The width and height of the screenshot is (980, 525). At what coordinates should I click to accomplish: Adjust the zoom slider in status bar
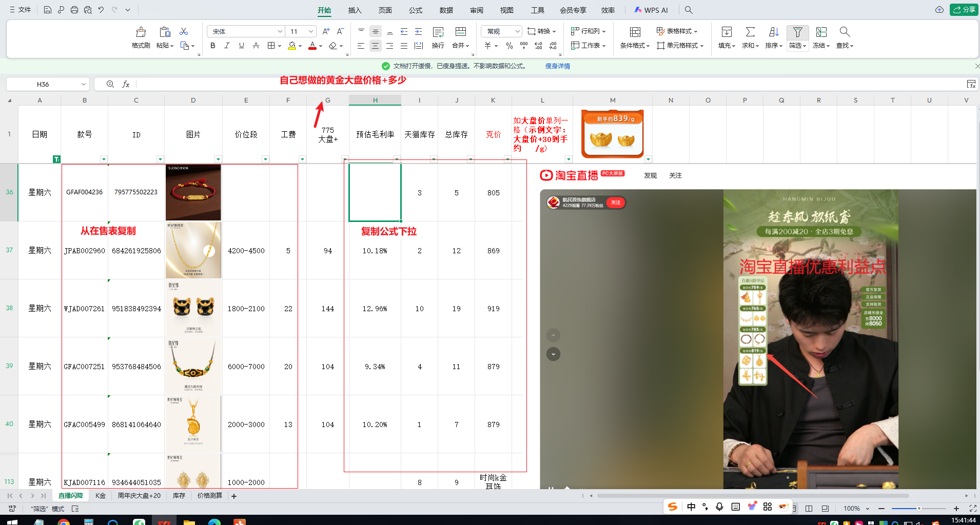click(x=918, y=509)
